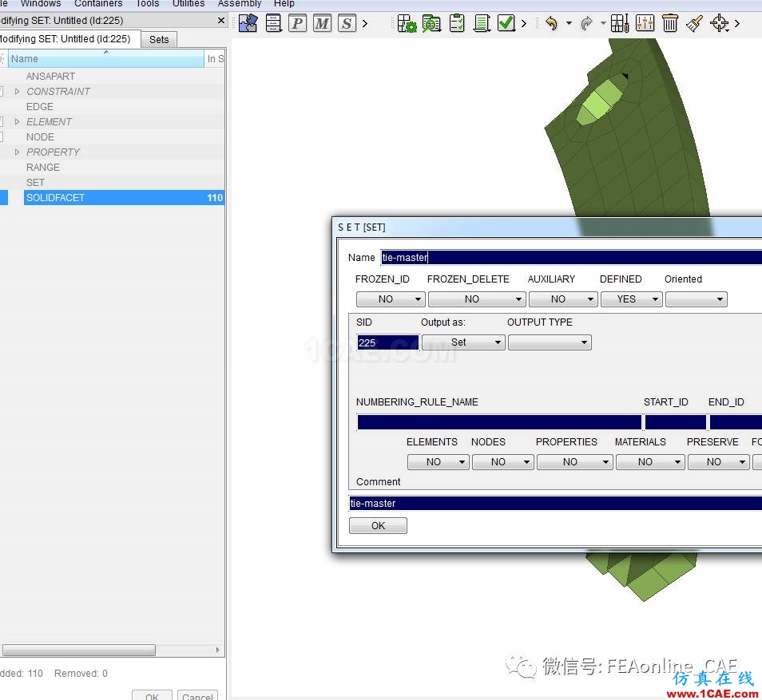Click the magnifier search folder icon
The image size is (762, 700).
tap(431, 23)
